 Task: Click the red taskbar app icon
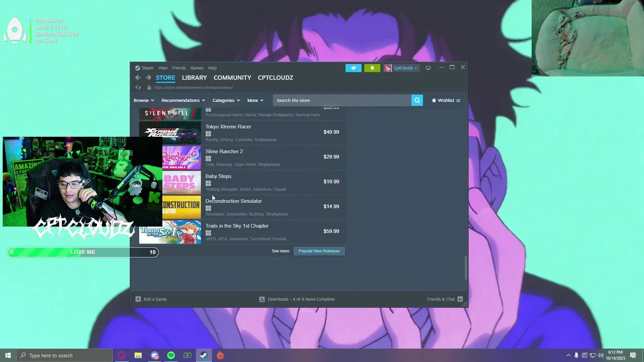coord(220,355)
